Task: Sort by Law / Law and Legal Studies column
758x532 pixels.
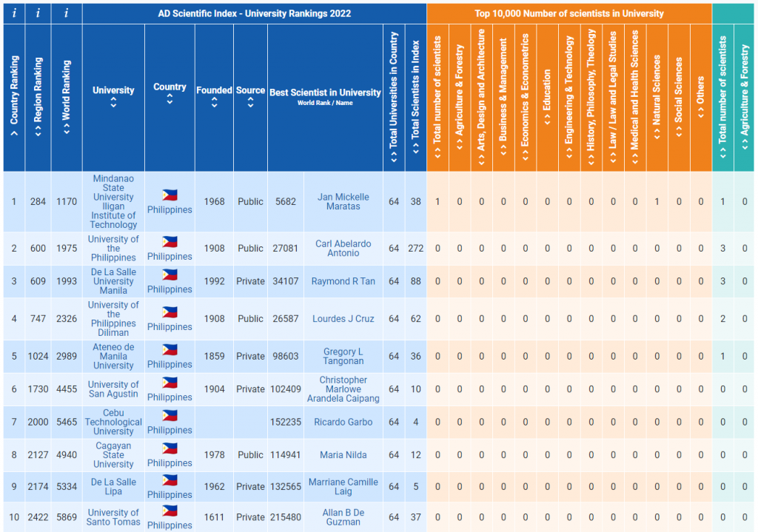Action: [613, 158]
